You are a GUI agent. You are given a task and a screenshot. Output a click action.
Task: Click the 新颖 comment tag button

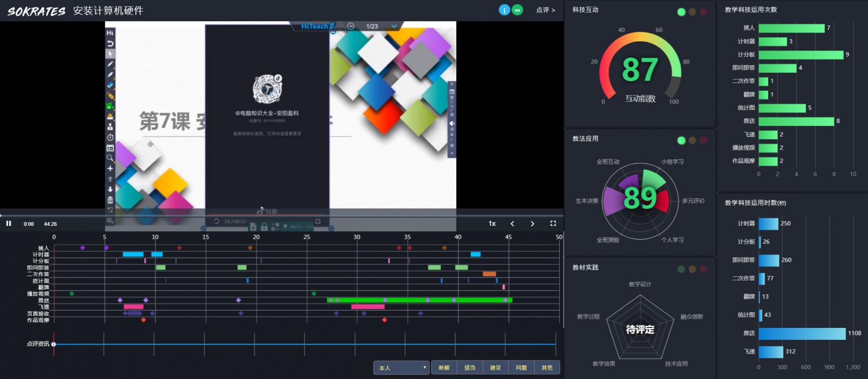[444, 368]
